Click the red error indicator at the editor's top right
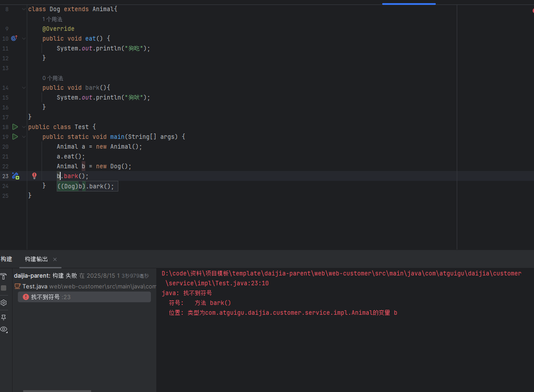This screenshot has width=534, height=392. coord(533,11)
